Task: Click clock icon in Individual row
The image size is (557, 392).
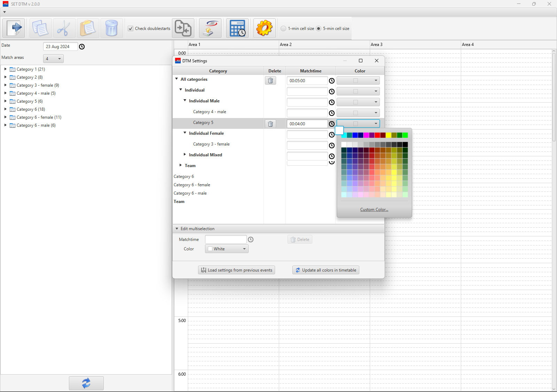Action: click(332, 92)
